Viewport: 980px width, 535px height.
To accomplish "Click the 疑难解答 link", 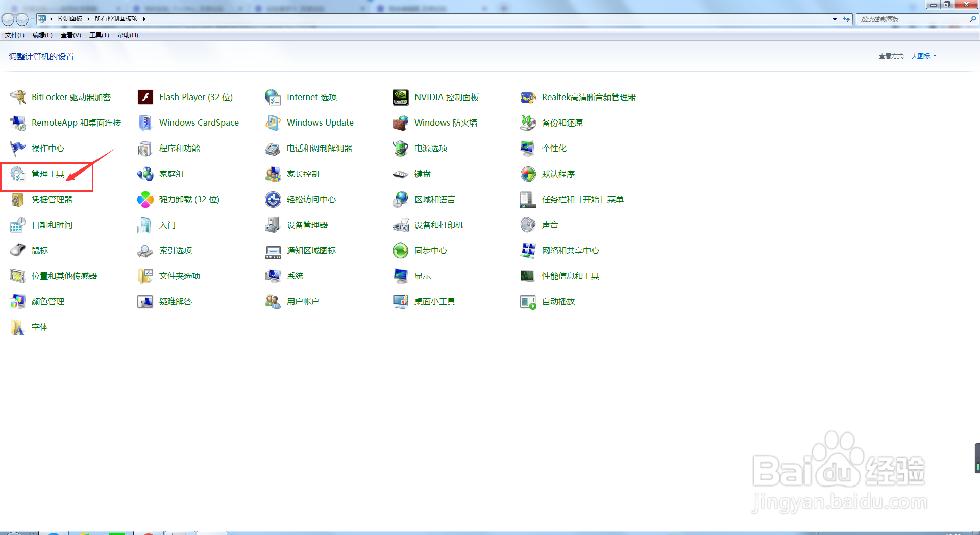I will coord(176,301).
